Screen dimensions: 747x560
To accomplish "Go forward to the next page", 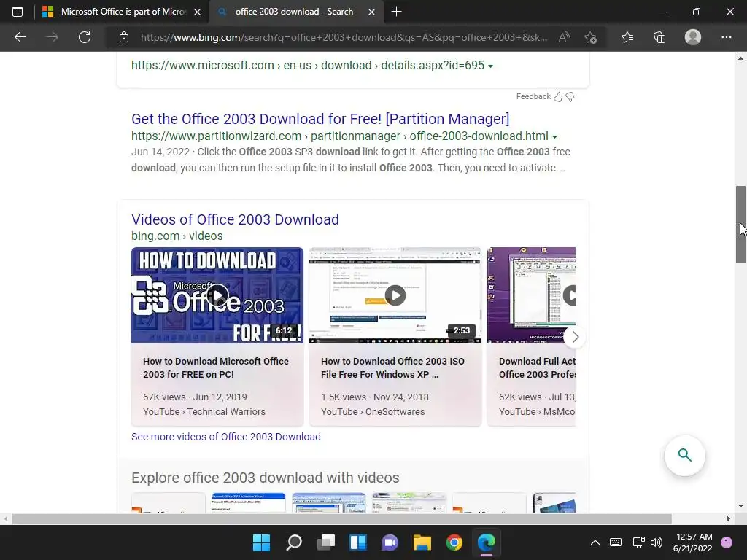I will point(53,37).
